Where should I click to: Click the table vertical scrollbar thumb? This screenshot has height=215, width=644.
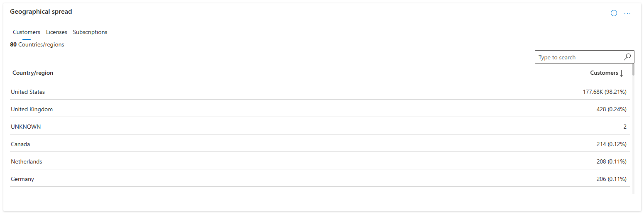pos(633,69)
